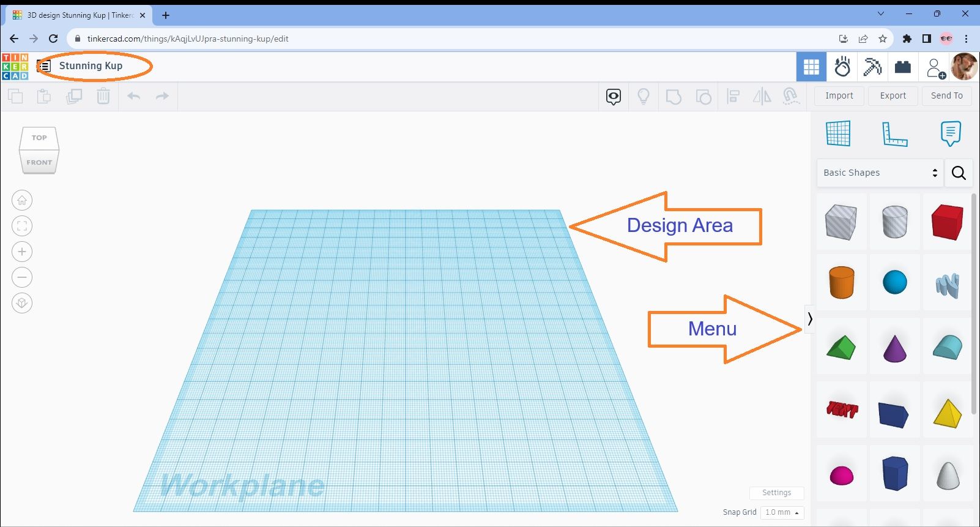Screen dimensions: 980x527
Task: Select the blue Sphere shape
Action: (894, 283)
